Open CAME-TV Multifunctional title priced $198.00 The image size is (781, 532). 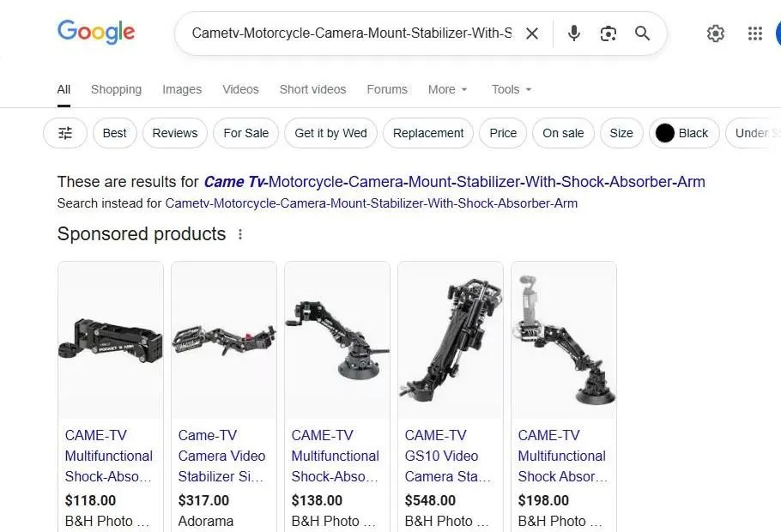coord(563,456)
